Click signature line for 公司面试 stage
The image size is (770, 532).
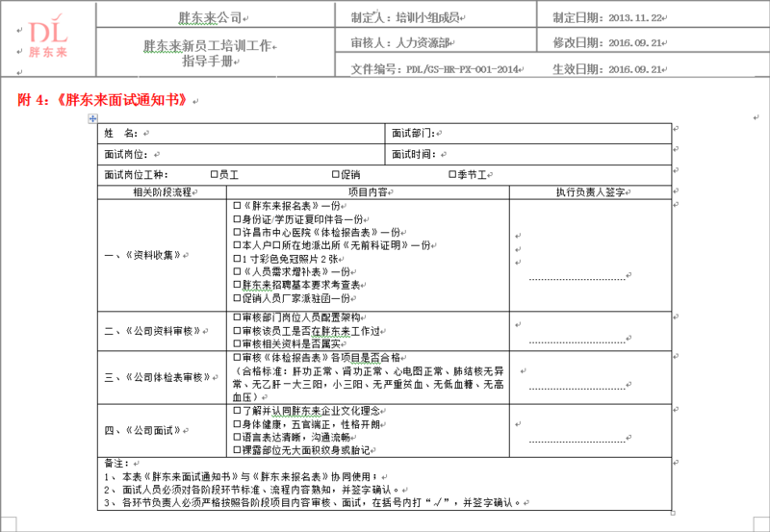tap(577, 442)
